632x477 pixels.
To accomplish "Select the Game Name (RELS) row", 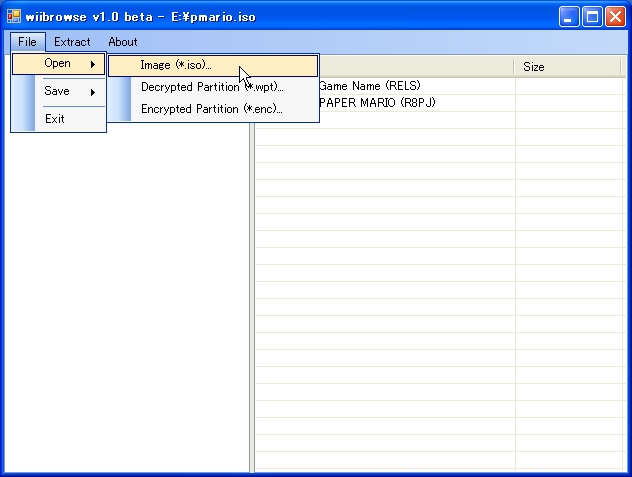I will (x=440, y=86).
